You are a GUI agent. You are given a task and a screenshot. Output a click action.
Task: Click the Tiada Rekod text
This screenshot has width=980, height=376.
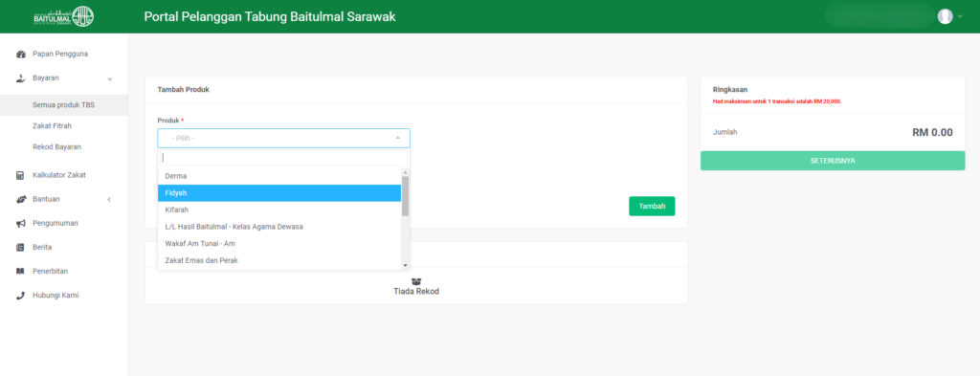[x=416, y=292]
